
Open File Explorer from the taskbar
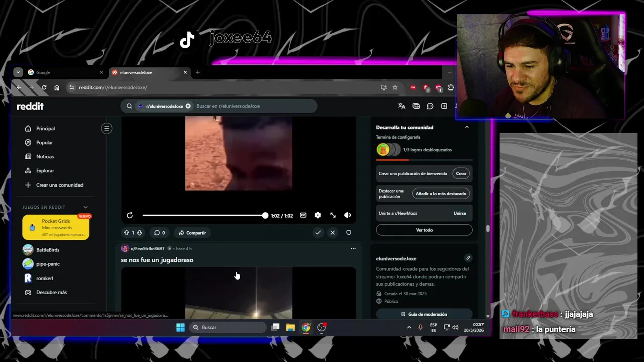(290, 327)
